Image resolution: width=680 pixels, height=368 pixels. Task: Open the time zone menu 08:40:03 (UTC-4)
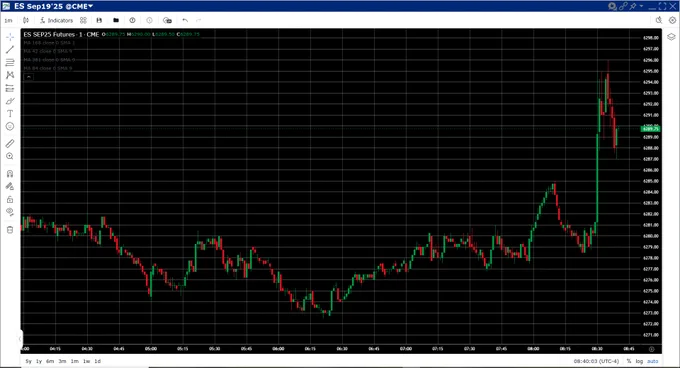[x=596, y=361]
